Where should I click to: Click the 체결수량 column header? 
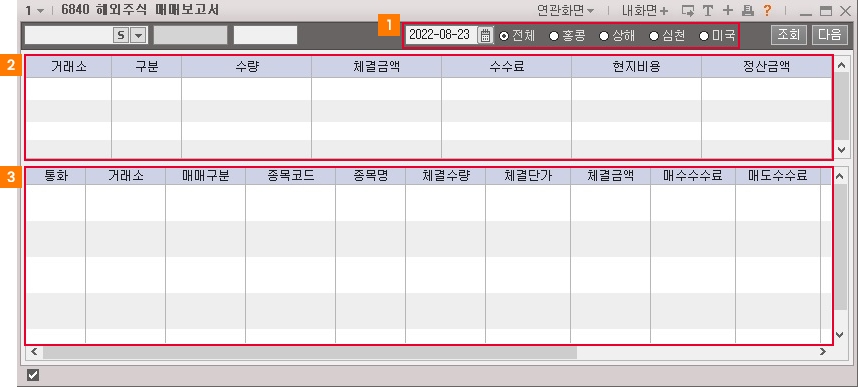[445, 176]
